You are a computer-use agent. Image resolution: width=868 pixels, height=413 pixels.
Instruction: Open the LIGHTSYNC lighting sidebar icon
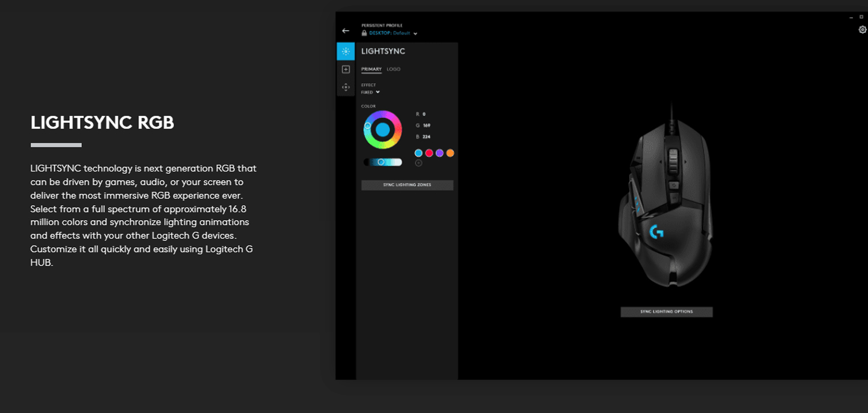coord(346,51)
